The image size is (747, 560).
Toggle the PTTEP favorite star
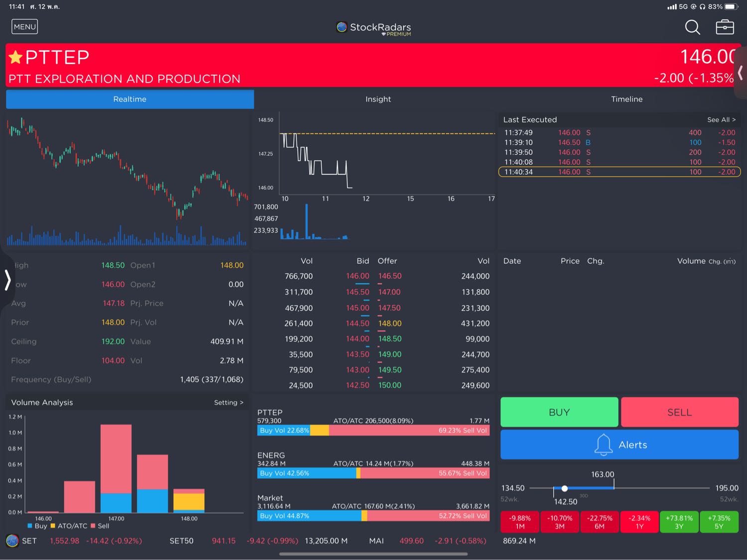[x=15, y=57]
